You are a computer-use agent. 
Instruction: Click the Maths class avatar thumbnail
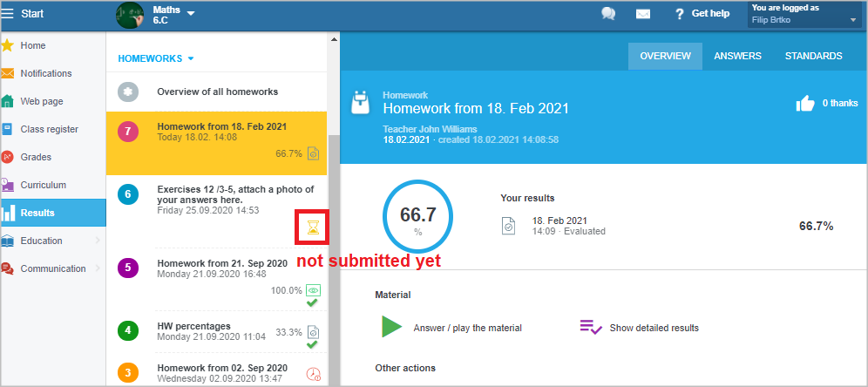tap(130, 15)
